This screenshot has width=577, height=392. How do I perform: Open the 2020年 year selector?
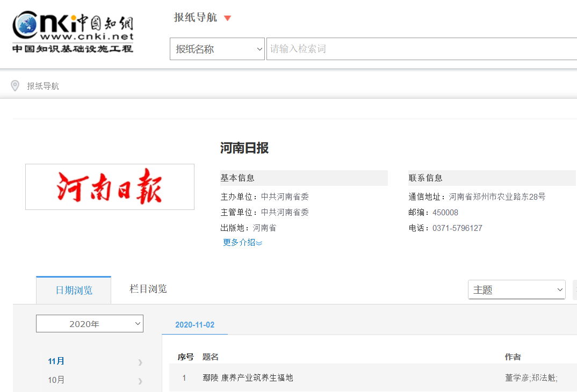point(89,324)
